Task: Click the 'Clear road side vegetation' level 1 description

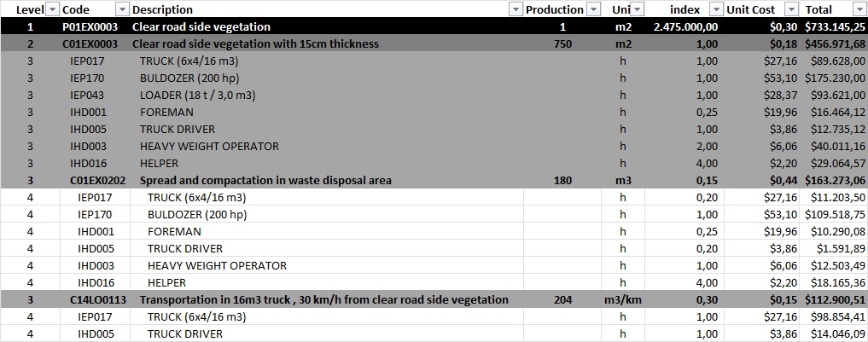Action: point(201,26)
